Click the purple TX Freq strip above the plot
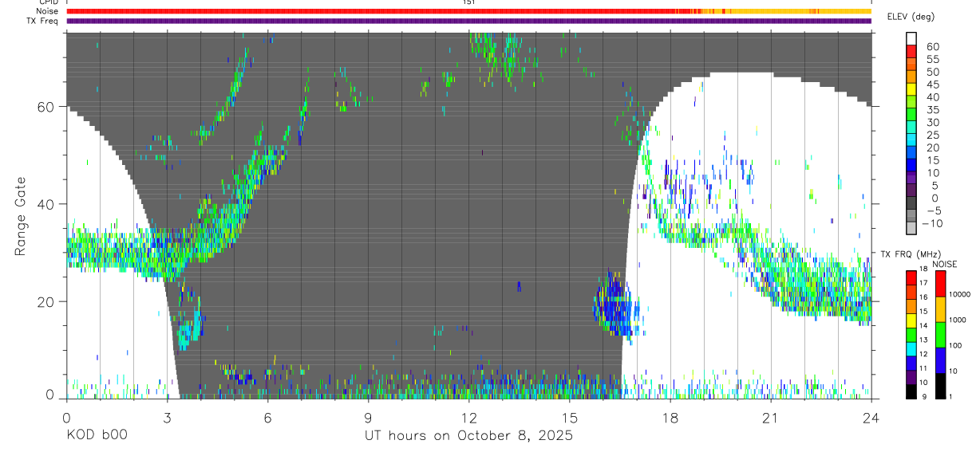The image size is (980, 452). pyautogui.click(x=468, y=21)
